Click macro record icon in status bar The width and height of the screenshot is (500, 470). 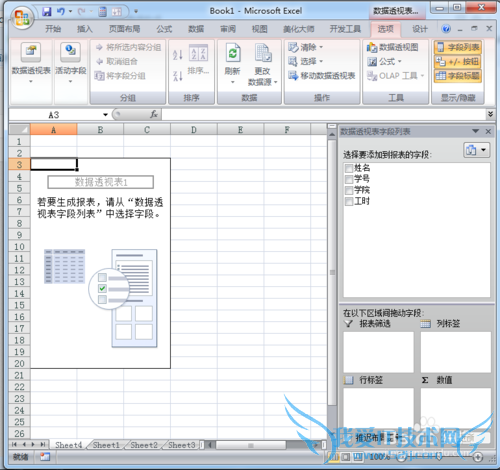pyautogui.click(x=45, y=457)
